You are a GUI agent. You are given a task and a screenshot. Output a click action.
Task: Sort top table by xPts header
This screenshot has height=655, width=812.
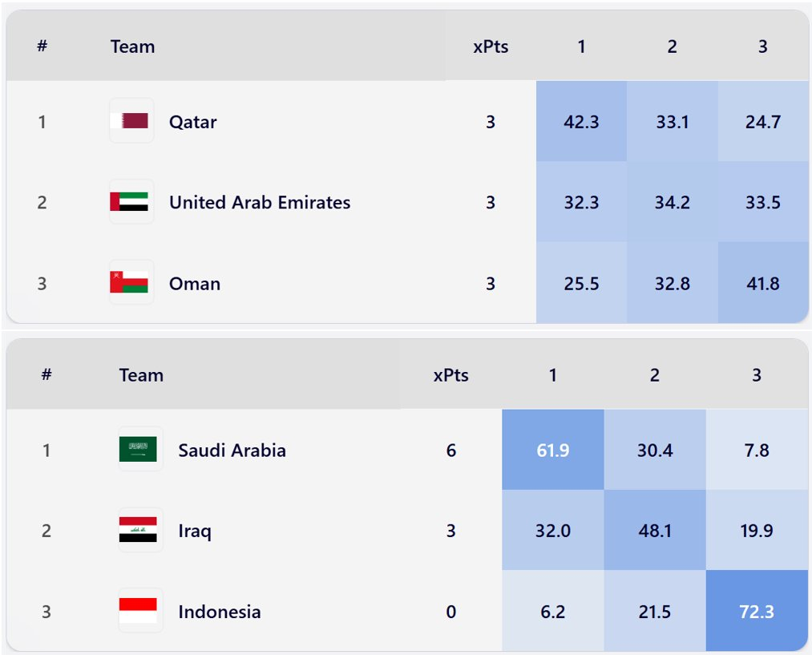pyautogui.click(x=491, y=46)
